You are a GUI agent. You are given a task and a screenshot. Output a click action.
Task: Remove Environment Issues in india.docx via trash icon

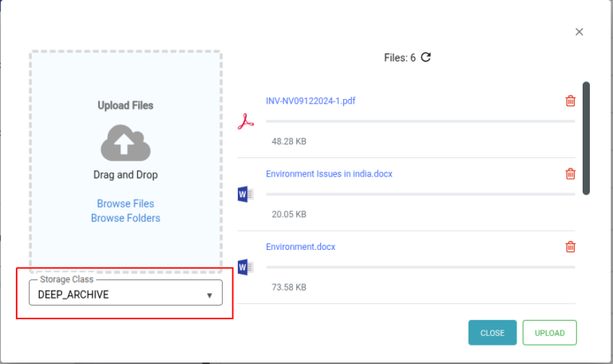click(x=570, y=174)
